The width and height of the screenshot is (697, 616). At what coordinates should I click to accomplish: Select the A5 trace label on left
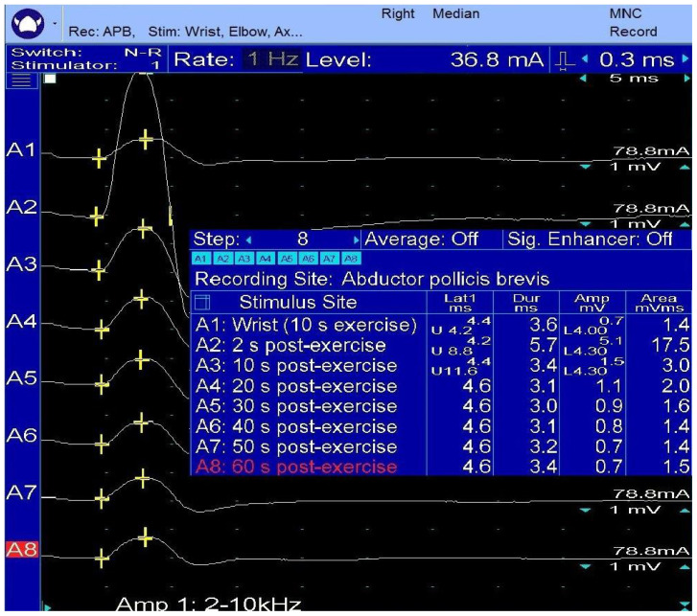21,378
